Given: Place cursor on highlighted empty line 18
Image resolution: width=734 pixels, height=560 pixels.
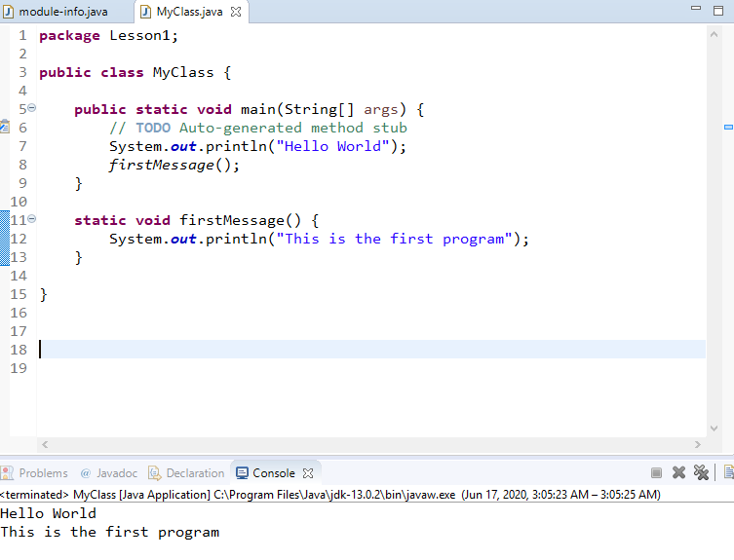Looking at the screenshot, I should click(372, 350).
